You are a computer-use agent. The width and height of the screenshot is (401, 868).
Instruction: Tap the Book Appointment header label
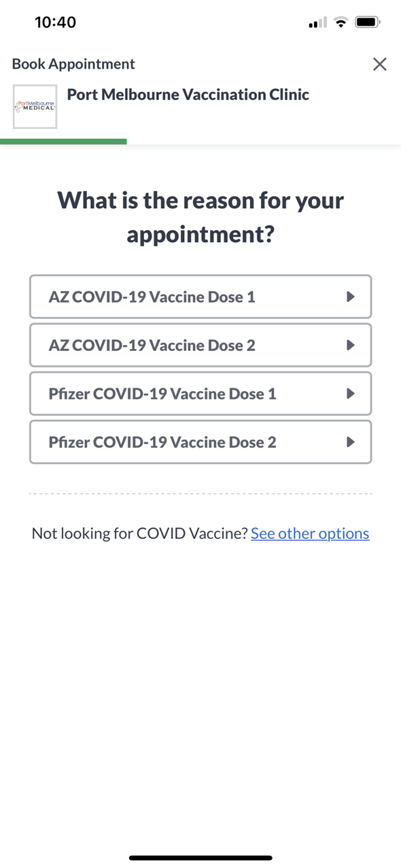click(x=73, y=64)
